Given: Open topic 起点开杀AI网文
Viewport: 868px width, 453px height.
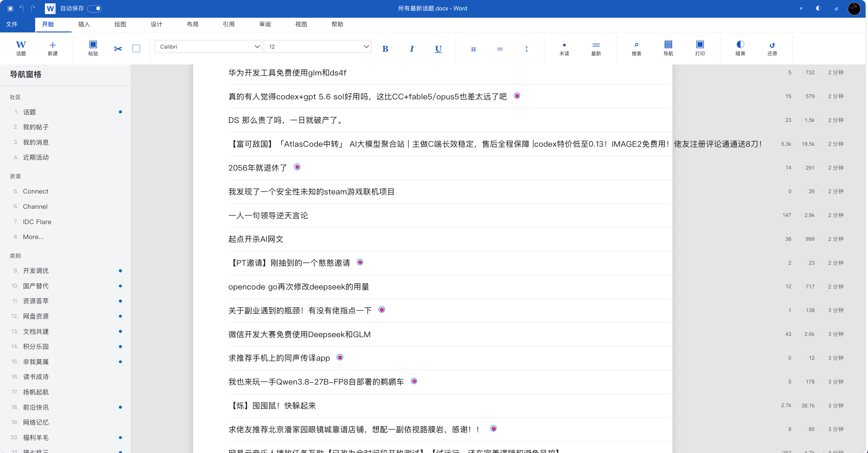Looking at the screenshot, I should pos(256,239).
